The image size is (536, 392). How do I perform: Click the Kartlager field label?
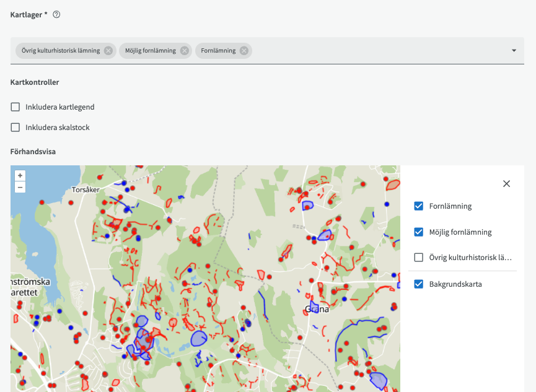(29, 15)
